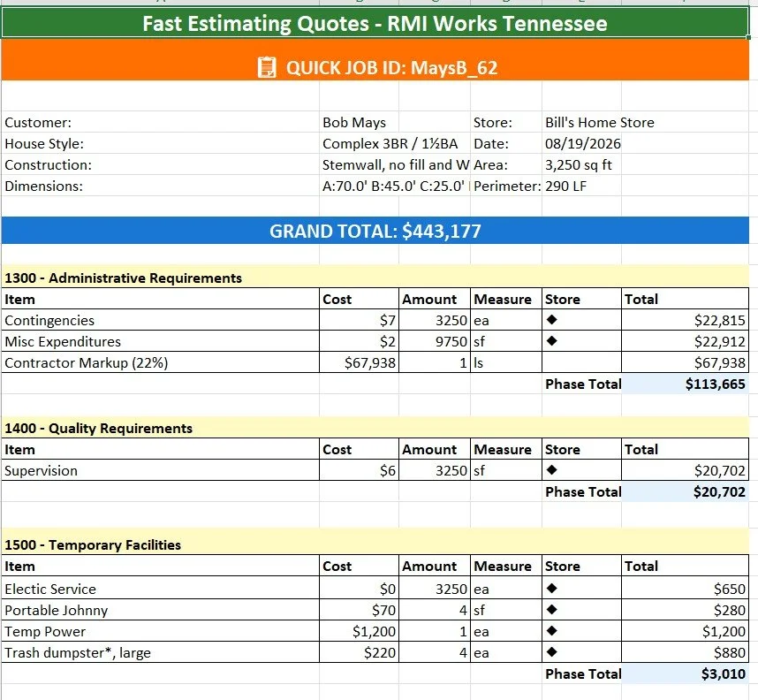Select the Trash dumpster total $880

(685, 653)
